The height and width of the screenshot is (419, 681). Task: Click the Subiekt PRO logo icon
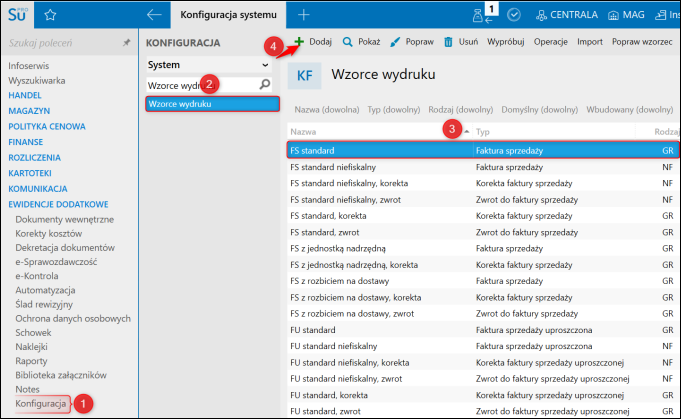pyautogui.click(x=17, y=14)
